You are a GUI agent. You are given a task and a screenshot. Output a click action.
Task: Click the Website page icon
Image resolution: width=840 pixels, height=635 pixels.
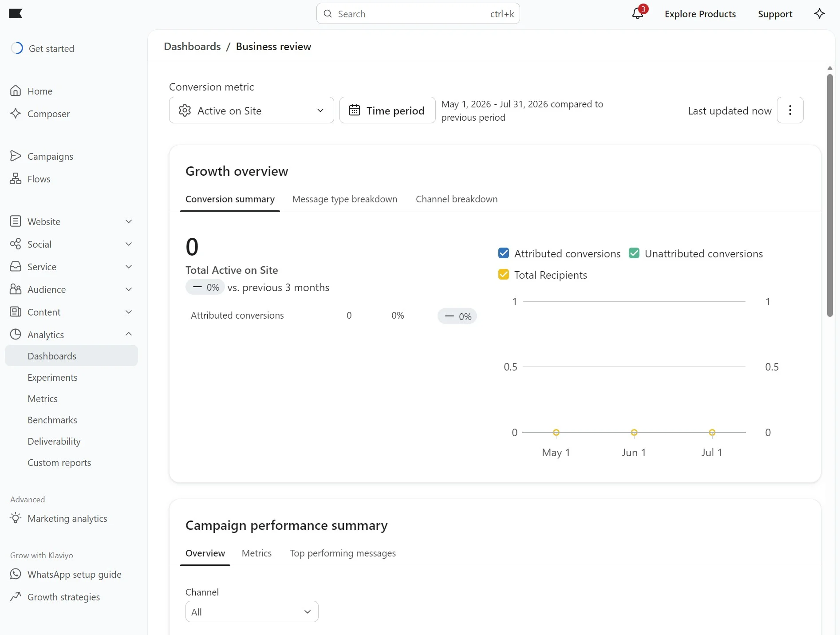[16, 221]
